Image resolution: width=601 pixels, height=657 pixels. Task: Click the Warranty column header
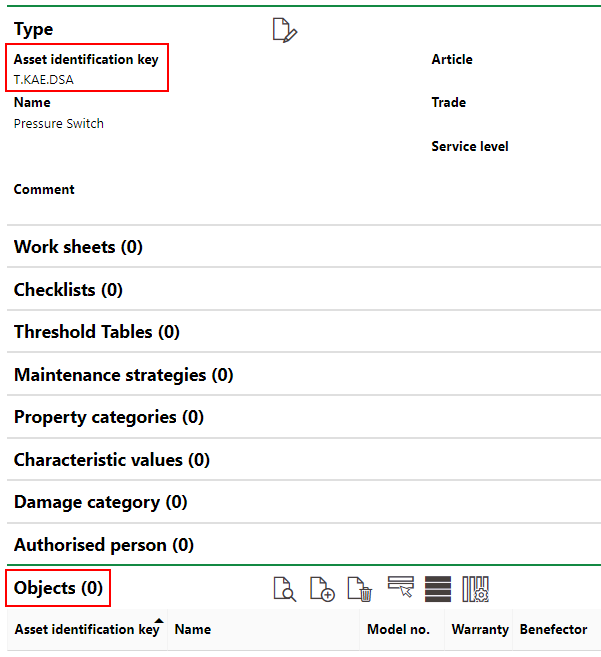(x=480, y=630)
